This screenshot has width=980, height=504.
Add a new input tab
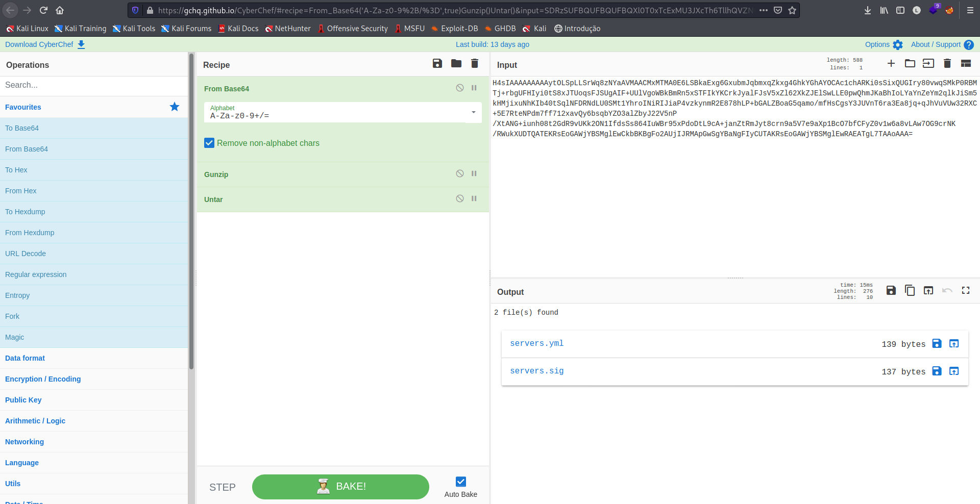point(891,64)
